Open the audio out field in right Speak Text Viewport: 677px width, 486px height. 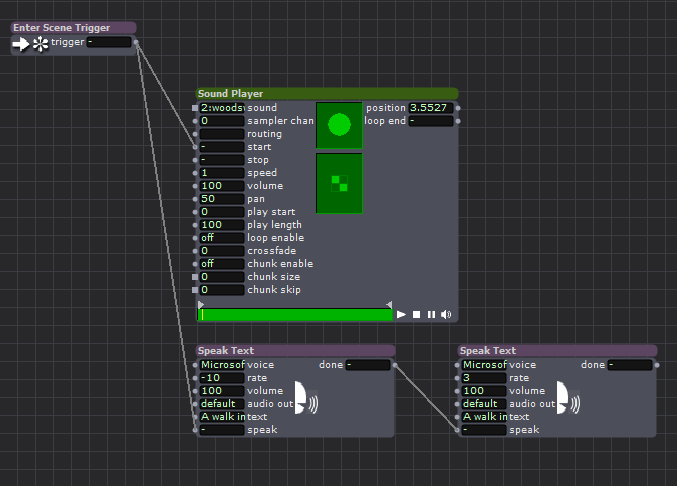tap(484, 404)
